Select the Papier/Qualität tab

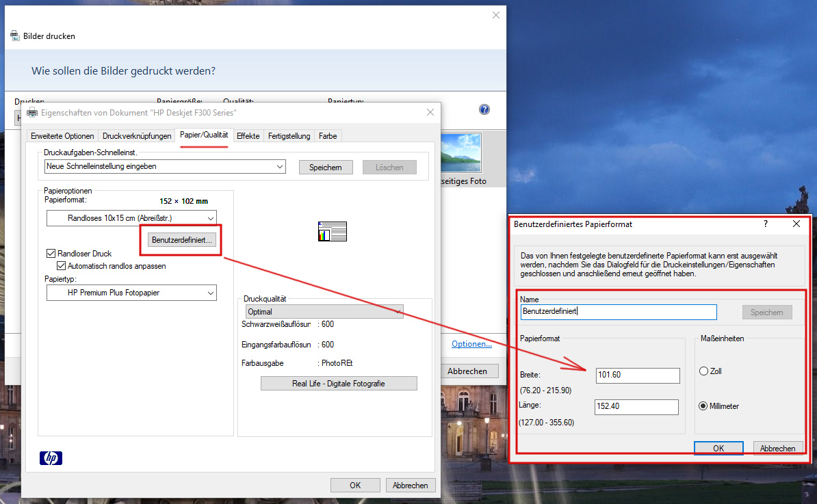pyautogui.click(x=204, y=135)
